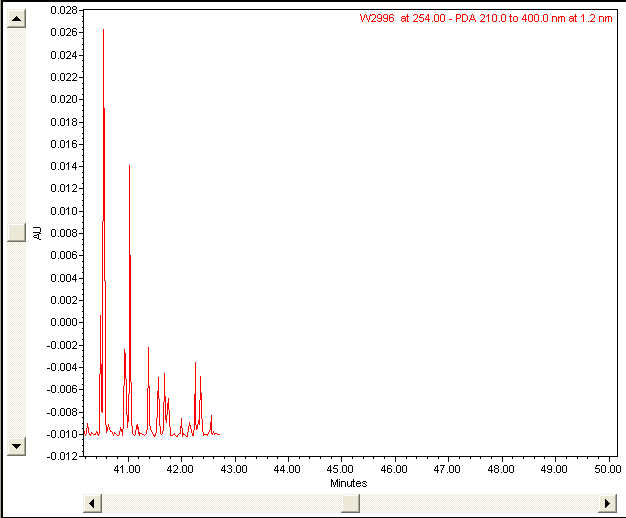Screen dimensions: 626x518
Task: Click the 0.028 tick label on y-axis
Action: 64,10
